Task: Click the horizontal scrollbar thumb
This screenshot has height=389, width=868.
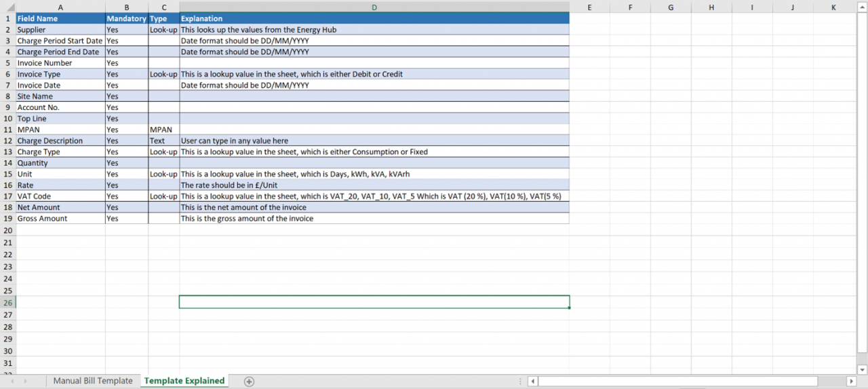Action: tap(678, 382)
